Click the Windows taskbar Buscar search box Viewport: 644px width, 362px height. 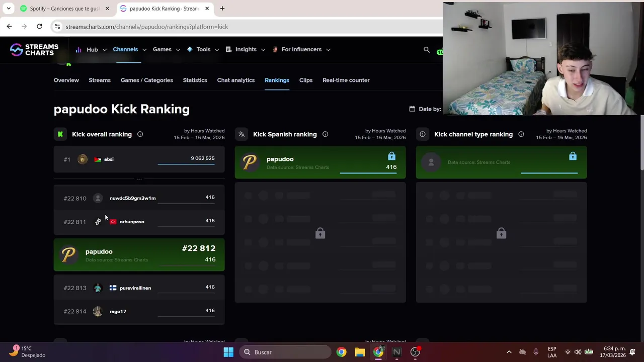point(285,352)
